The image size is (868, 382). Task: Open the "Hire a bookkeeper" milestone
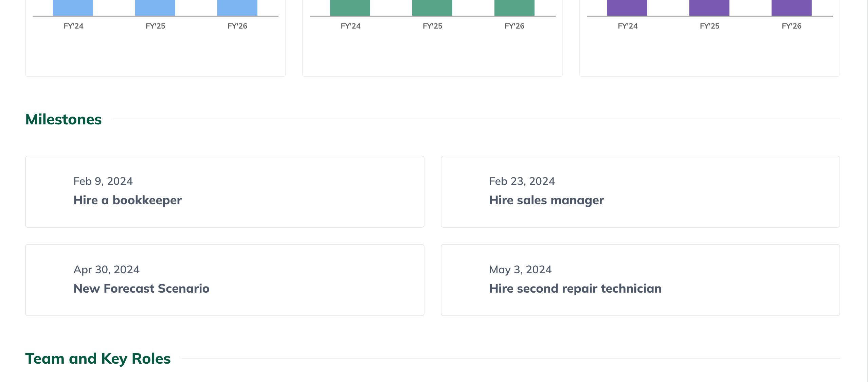click(128, 200)
